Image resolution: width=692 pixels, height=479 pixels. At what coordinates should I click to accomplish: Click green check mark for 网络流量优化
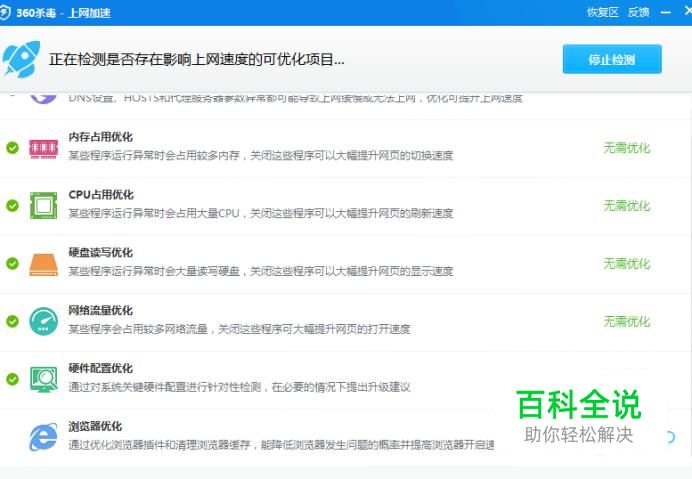tap(12, 321)
